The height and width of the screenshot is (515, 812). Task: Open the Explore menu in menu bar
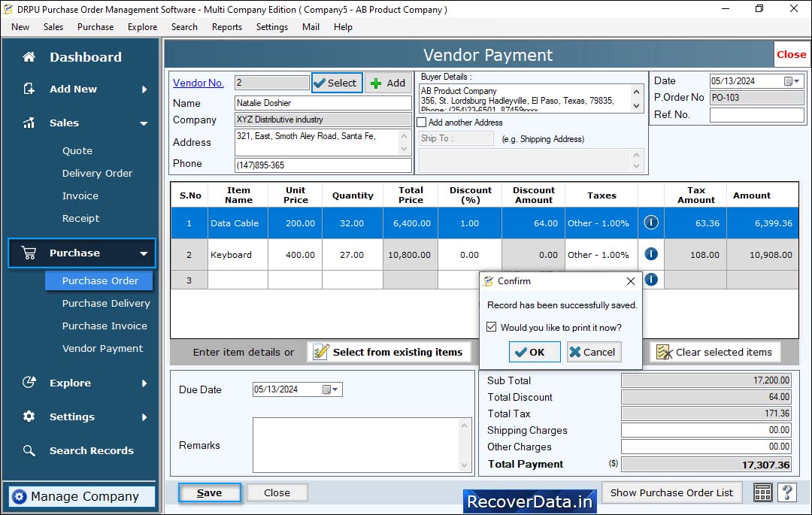pos(142,27)
